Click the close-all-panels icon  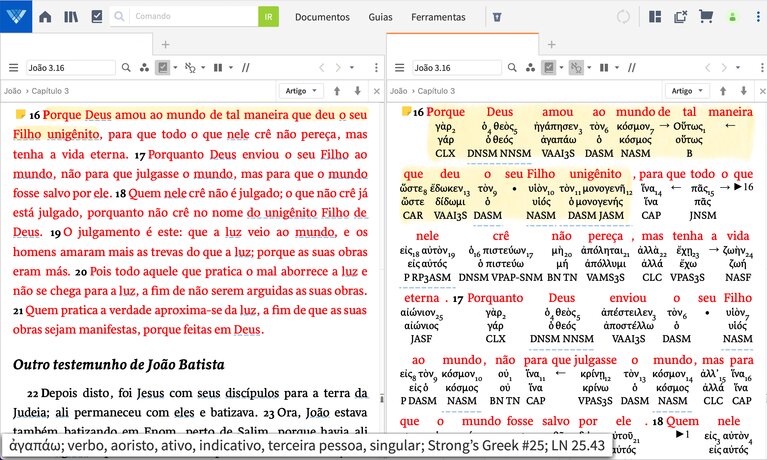tap(680, 17)
